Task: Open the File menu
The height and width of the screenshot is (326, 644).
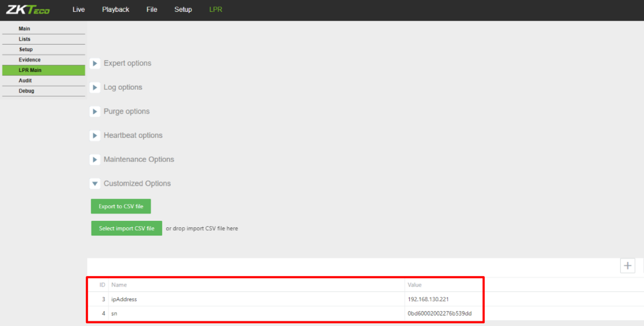Action: [152, 9]
